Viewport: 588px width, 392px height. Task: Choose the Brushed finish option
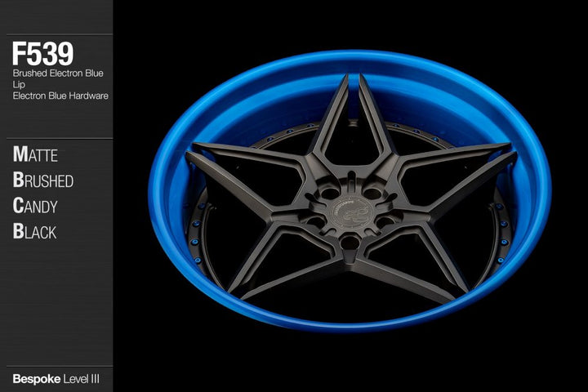tap(42, 180)
